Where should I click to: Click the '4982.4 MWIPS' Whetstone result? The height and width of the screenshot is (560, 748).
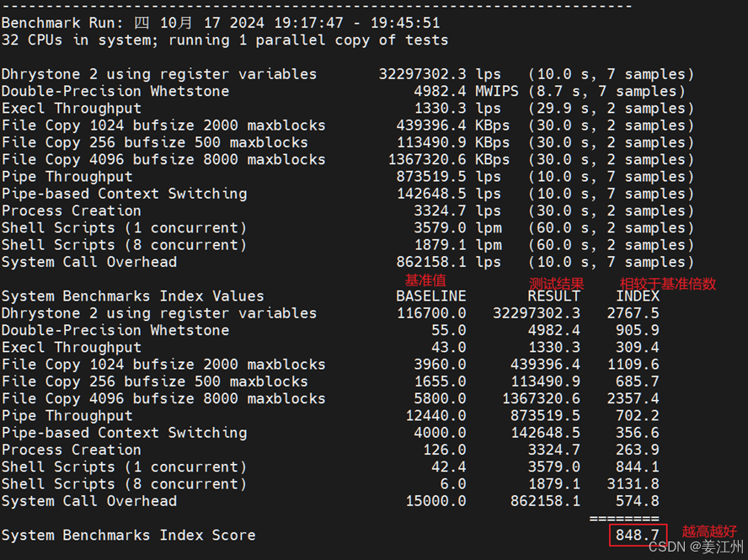466,92
